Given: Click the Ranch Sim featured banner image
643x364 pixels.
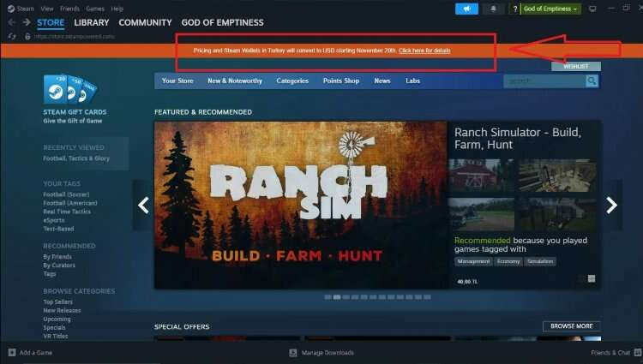Looking at the screenshot, I should [301, 206].
